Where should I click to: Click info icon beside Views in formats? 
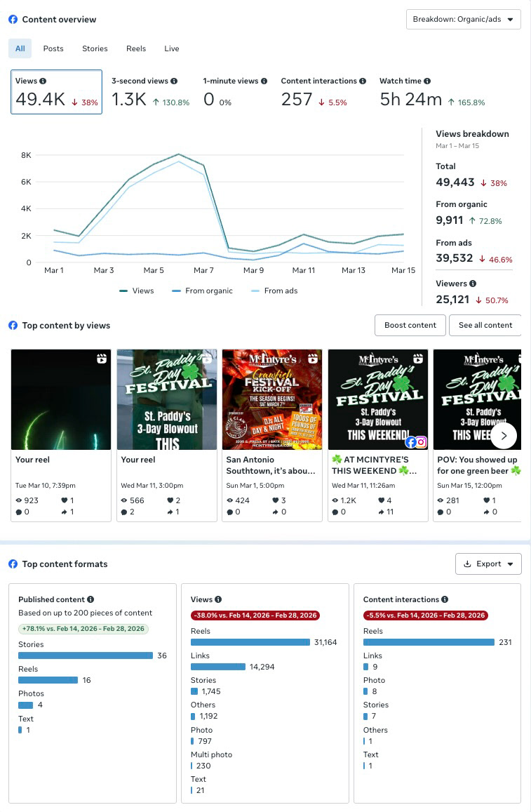tap(218, 599)
